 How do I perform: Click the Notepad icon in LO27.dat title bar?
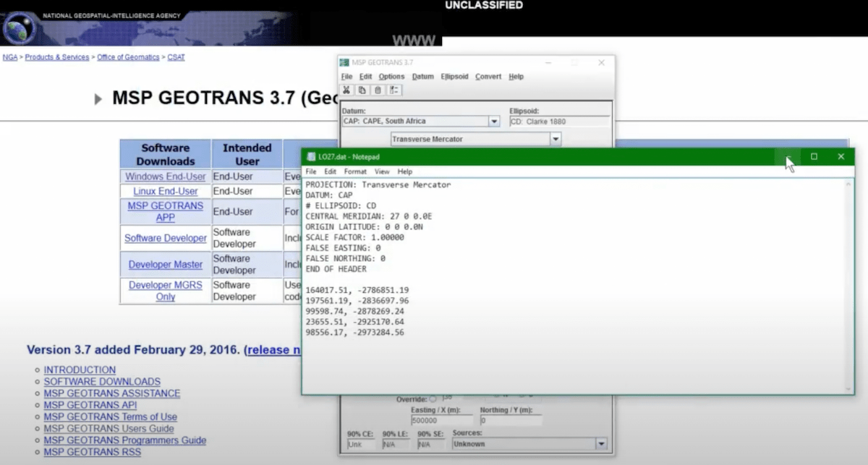[311, 157]
